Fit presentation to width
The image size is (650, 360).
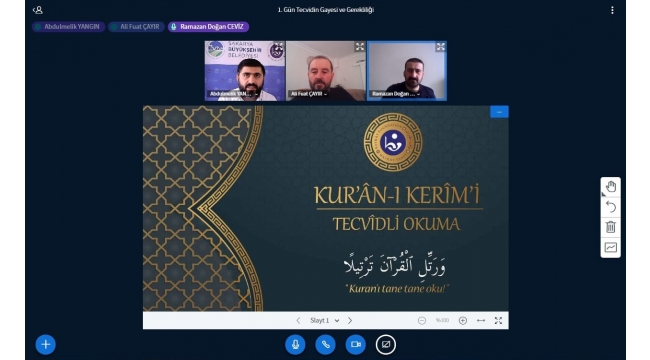[481, 321]
